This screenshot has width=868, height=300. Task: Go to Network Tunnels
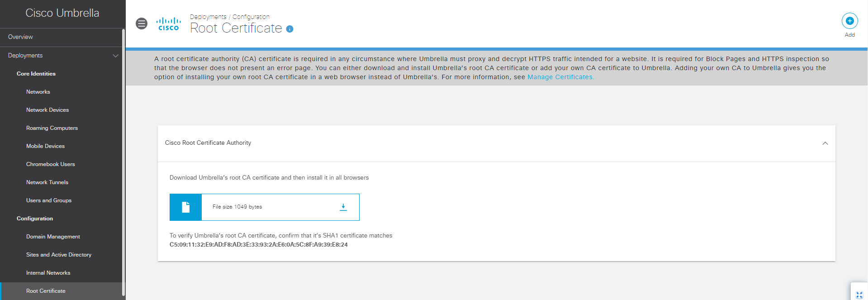point(47,182)
